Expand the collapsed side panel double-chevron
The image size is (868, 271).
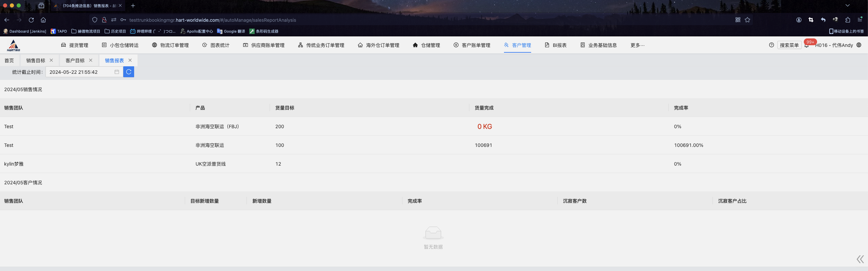click(860, 259)
